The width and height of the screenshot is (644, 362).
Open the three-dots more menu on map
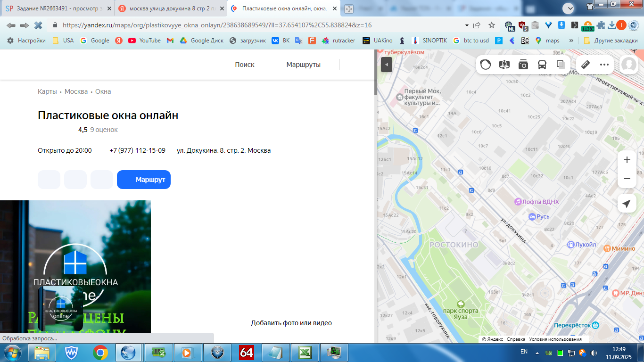point(604,65)
